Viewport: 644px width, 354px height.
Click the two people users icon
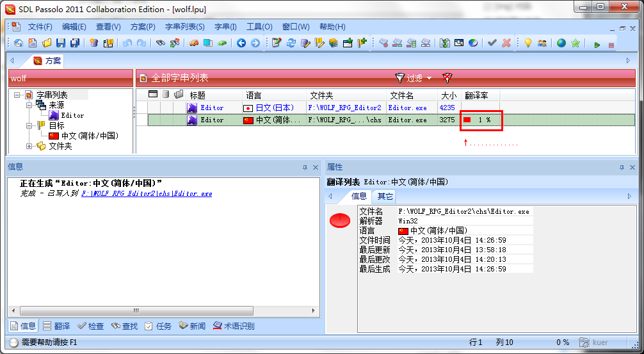tap(542, 43)
